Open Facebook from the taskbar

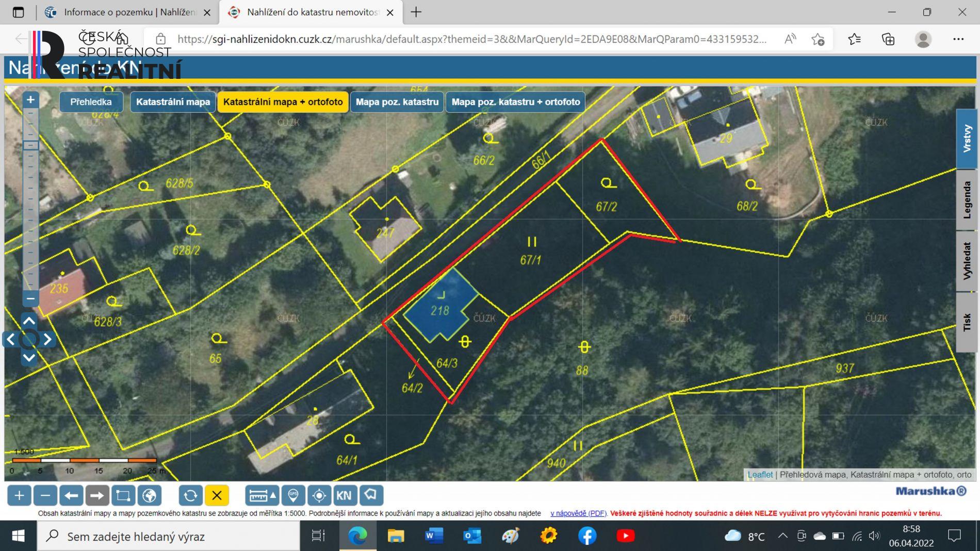coord(587,536)
